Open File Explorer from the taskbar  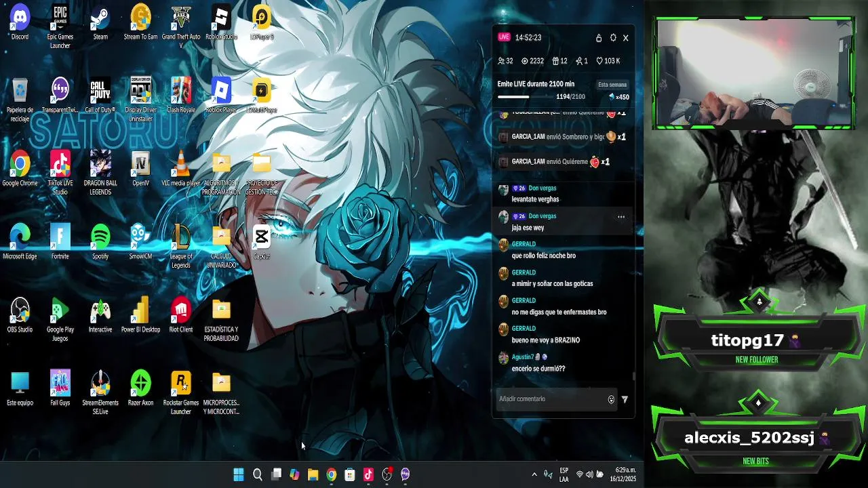313,474
